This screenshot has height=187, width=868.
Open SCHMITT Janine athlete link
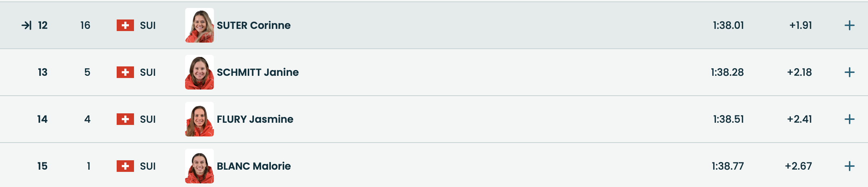pos(258,72)
